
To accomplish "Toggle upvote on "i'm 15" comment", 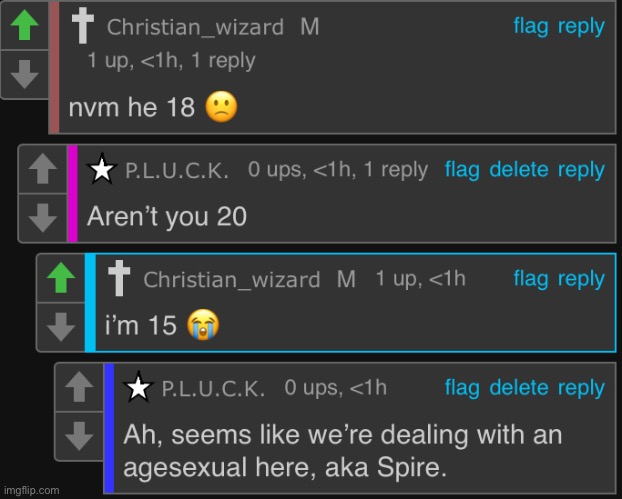I will click(x=61, y=278).
